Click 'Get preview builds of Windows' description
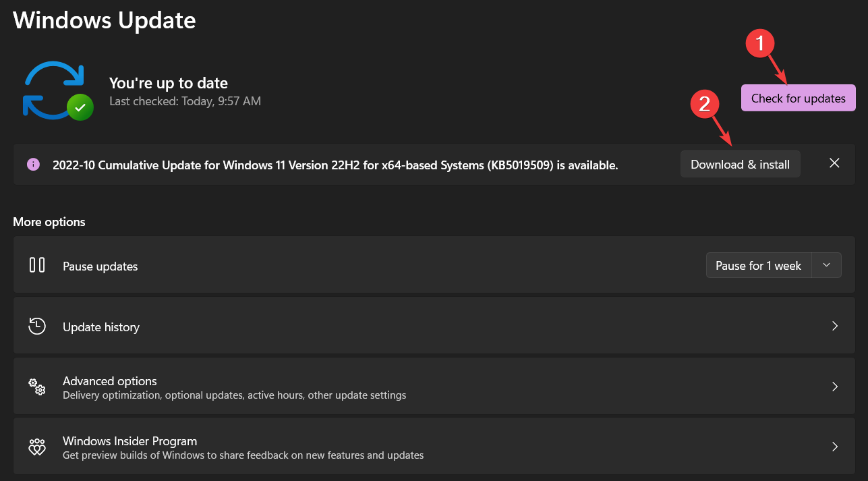This screenshot has height=481, width=868. click(x=243, y=455)
